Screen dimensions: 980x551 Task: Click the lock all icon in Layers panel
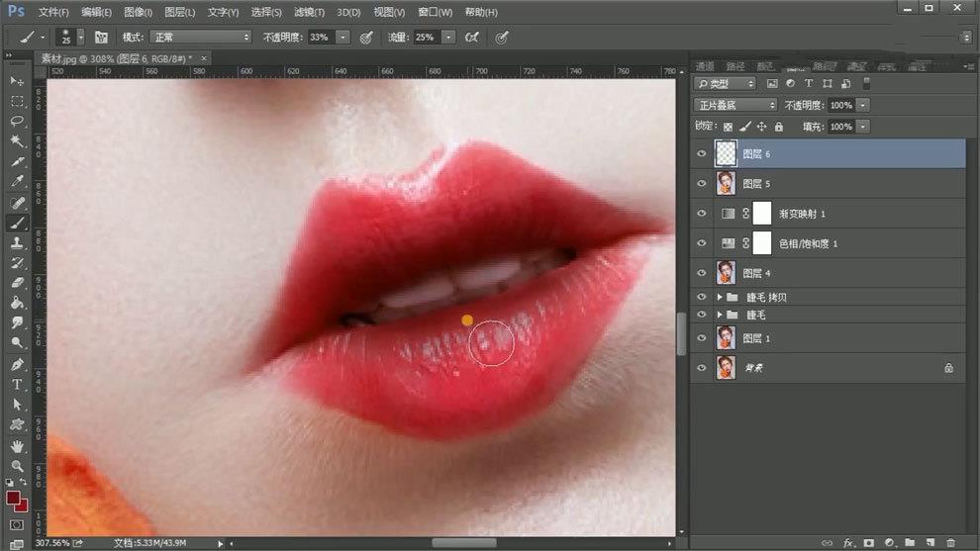pyautogui.click(x=778, y=127)
